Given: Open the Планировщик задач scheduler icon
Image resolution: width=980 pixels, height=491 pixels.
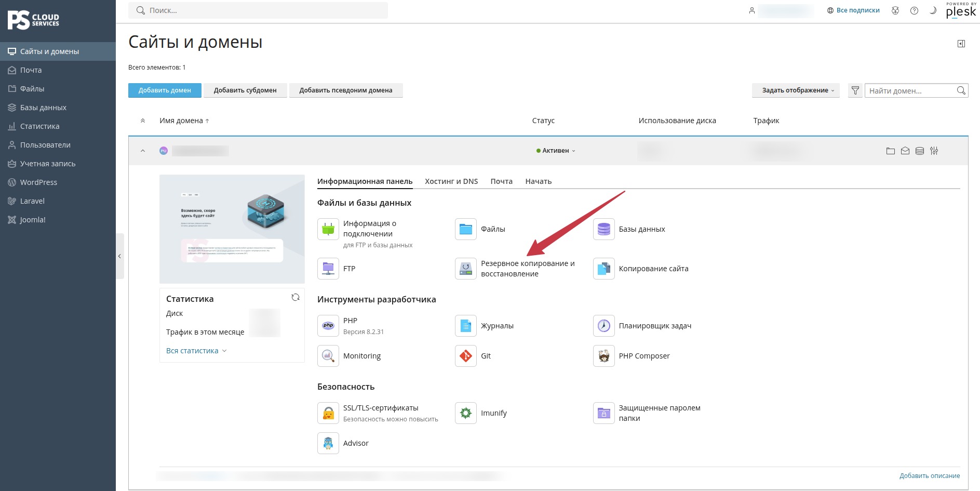Looking at the screenshot, I should (x=603, y=326).
